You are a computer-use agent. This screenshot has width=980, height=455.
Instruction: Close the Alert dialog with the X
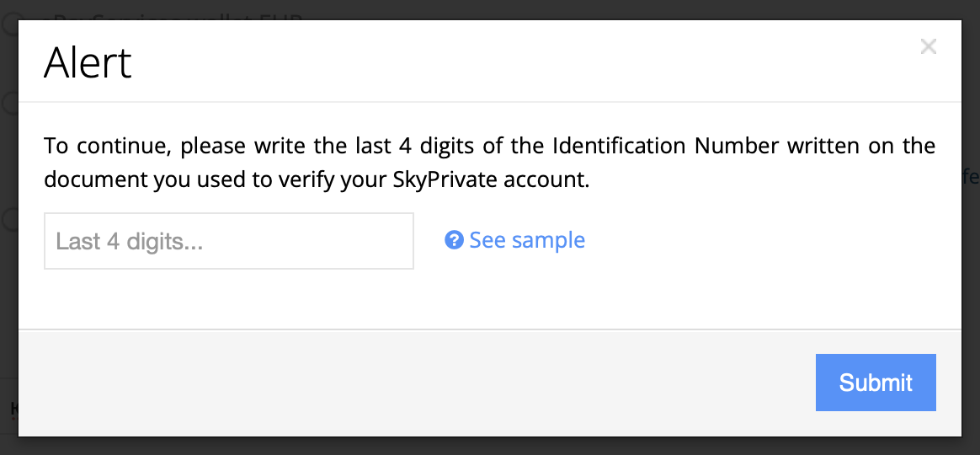[x=928, y=46]
